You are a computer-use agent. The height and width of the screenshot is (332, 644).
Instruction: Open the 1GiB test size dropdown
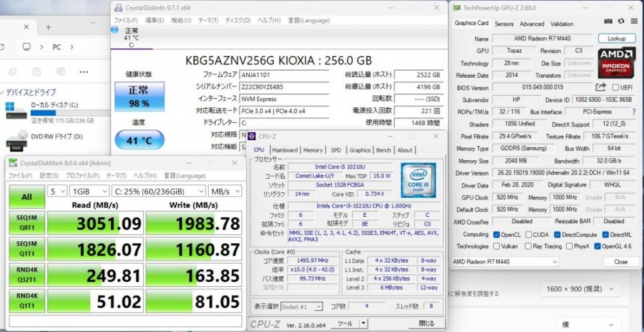89,191
